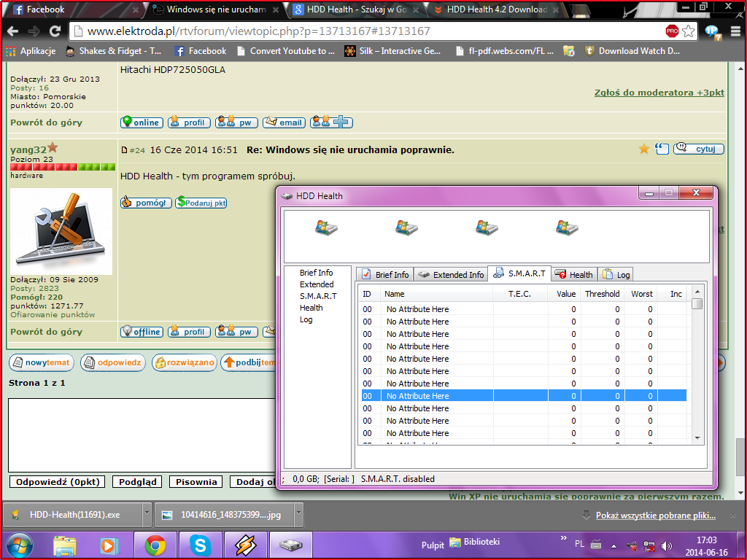
Task: Open the S.M.A.R.T tab
Action: tap(519, 273)
